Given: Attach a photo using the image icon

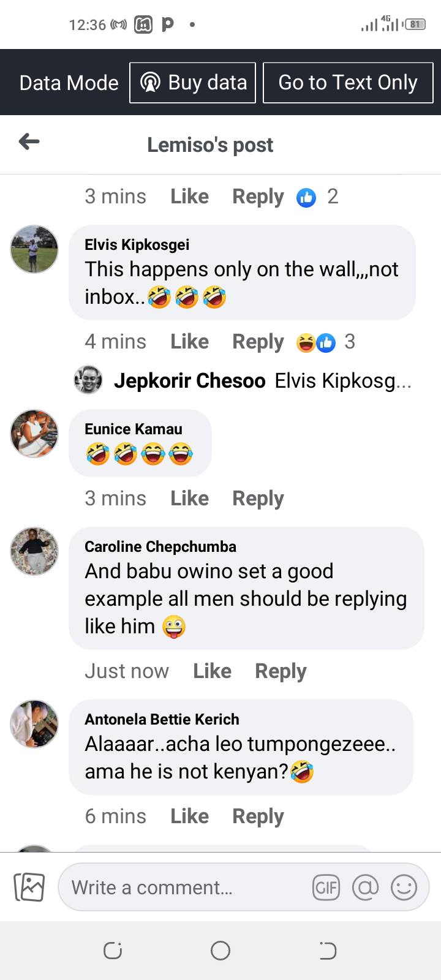Looking at the screenshot, I should pos(29,887).
